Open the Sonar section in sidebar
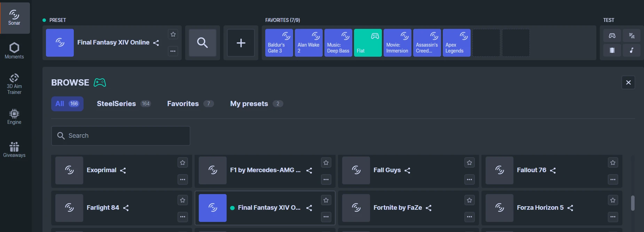Screen dimensions: 644x232 point(15,18)
